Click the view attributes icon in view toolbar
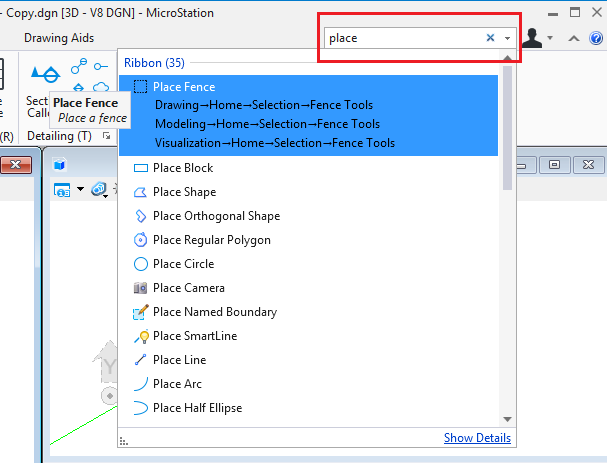The width and height of the screenshot is (607, 463). coord(62,190)
